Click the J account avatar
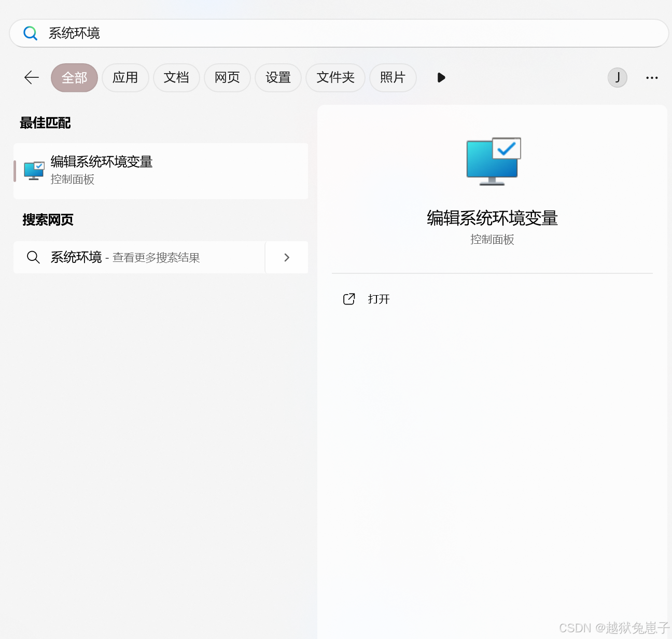This screenshot has height=639, width=672. click(x=617, y=77)
